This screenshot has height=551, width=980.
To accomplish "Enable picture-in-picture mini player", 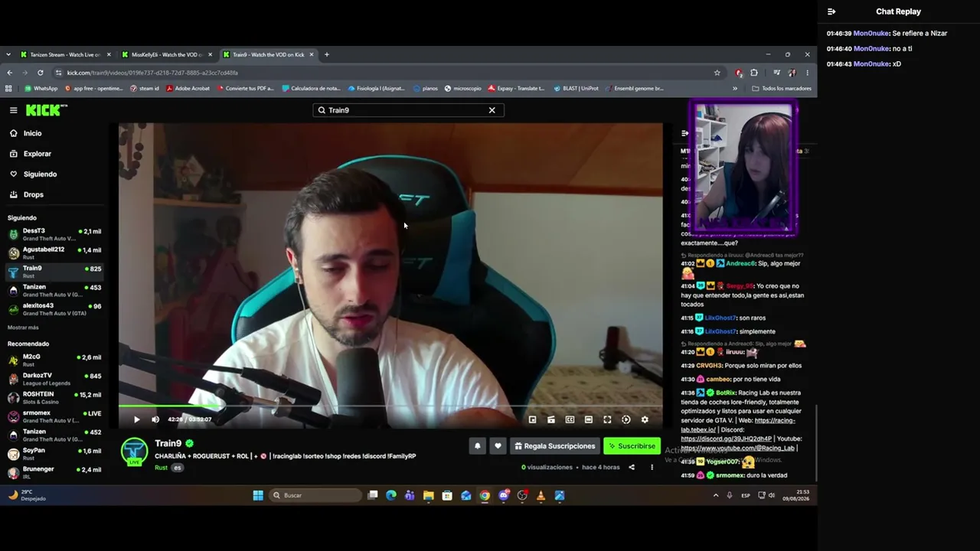I will pyautogui.click(x=532, y=419).
